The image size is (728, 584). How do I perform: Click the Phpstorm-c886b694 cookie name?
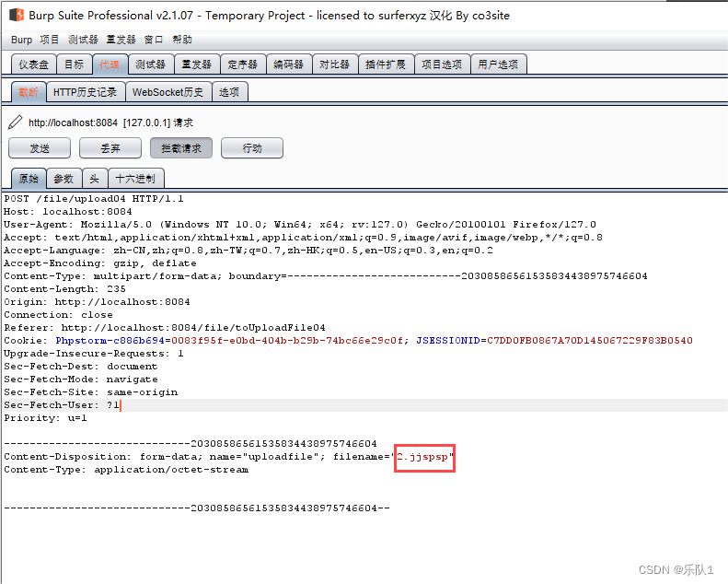[110, 341]
